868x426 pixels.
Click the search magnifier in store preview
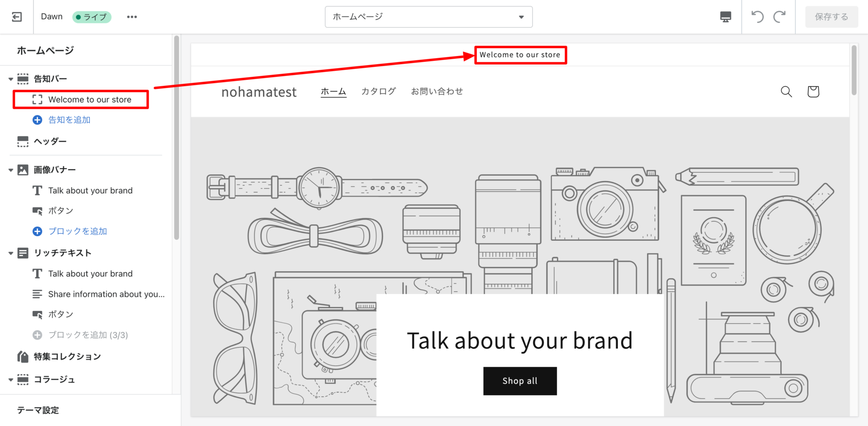coord(786,92)
